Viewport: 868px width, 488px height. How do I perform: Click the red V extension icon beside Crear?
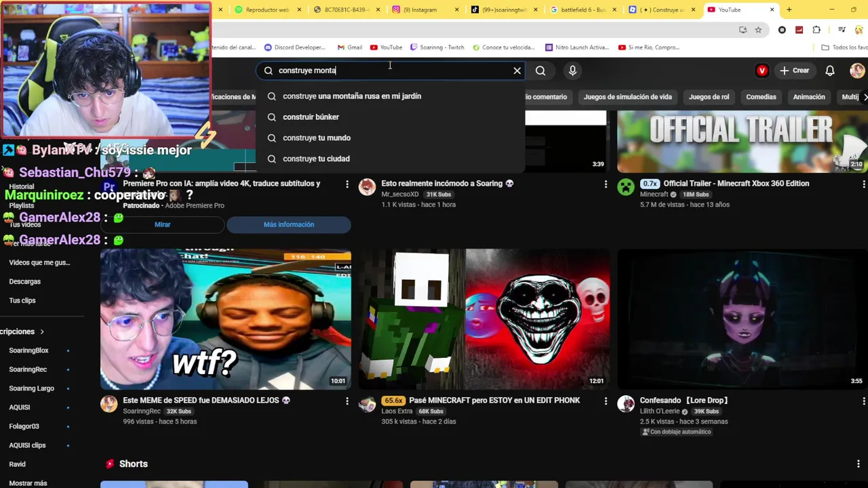click(x=762, y=70)
